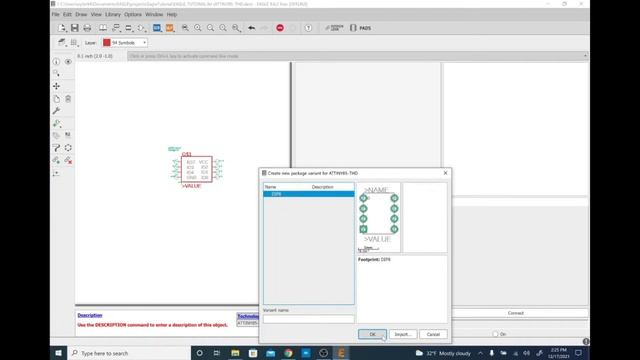Select the Add part tool icon
This screenshot has width=640, height=360.
pos(56,123)
